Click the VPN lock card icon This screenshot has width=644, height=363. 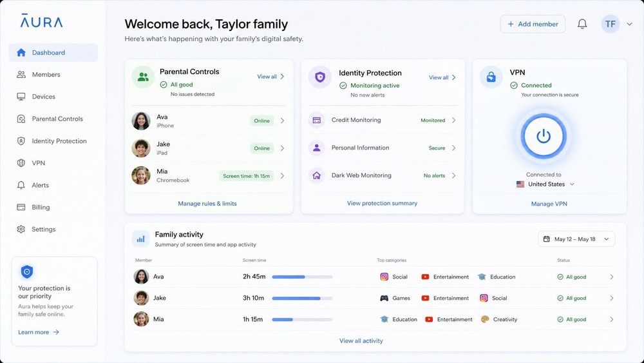point(491,77)
